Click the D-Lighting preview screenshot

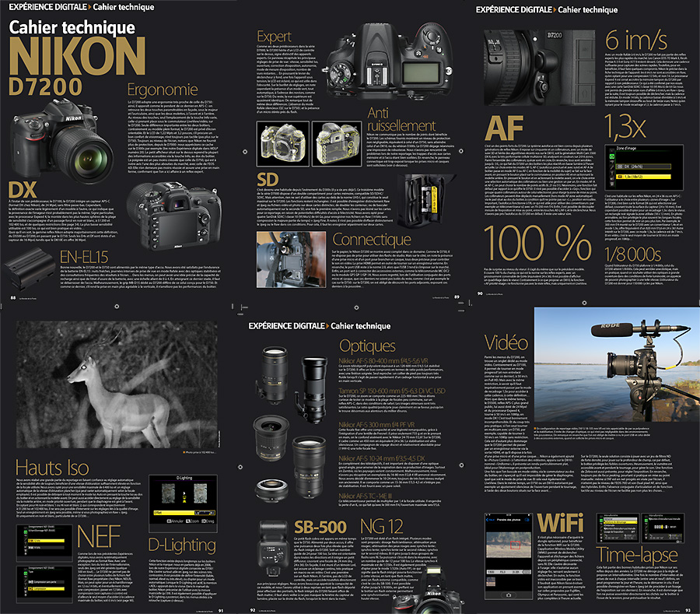tap(183, 503)
